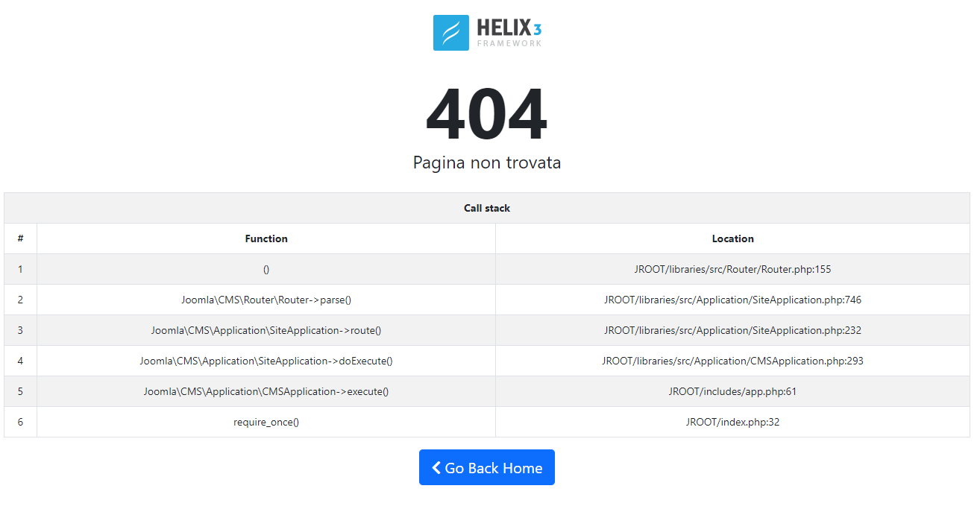Click the HELIX3 Framework logo text

point(509,33)
